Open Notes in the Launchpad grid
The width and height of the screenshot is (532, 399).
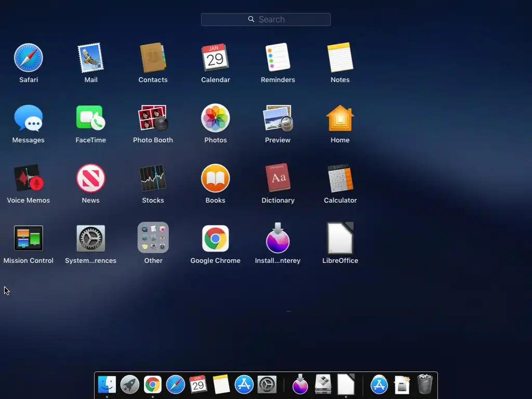click(340, 57)
